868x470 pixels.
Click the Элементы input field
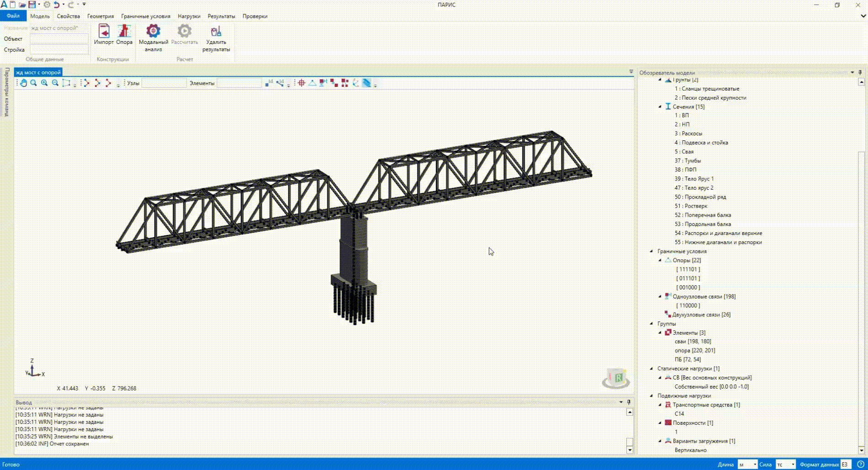tap(239, 83)
